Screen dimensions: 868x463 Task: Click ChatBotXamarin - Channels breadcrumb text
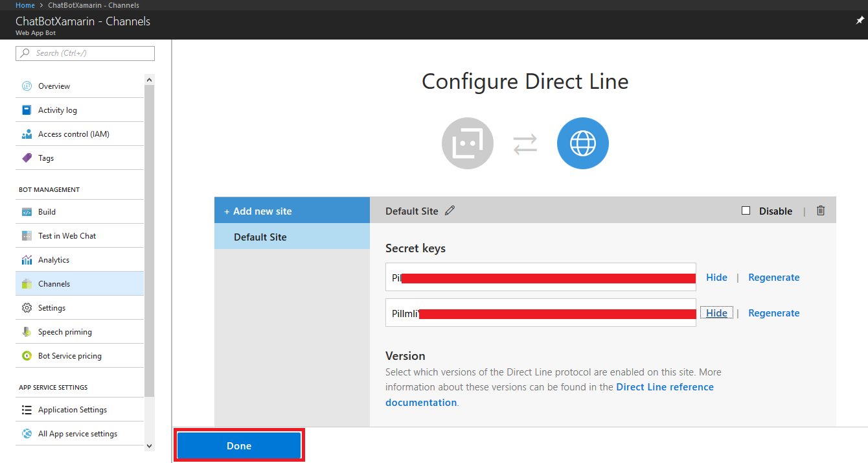pos(93,5)
